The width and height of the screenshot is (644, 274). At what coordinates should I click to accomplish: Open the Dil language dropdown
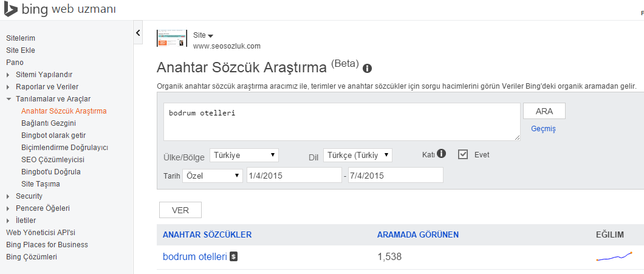coord(357,156)
